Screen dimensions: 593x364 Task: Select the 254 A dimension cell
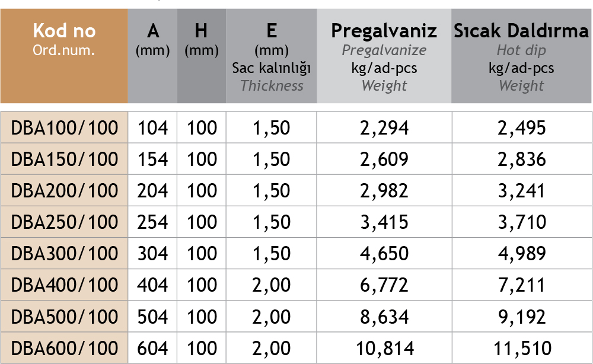pyautogui.click(x=152, y=222)
